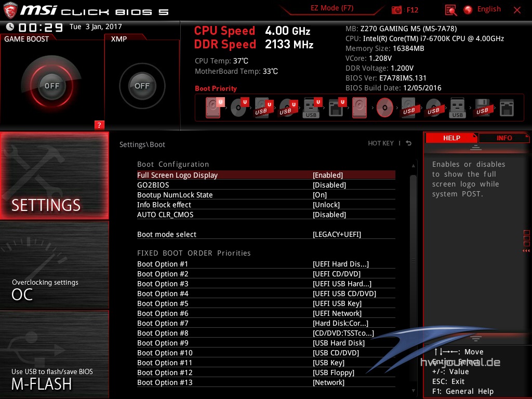Screen dimensions: 532x399
Task: Close the BIOS with the red X
Action: coord(517,10)
